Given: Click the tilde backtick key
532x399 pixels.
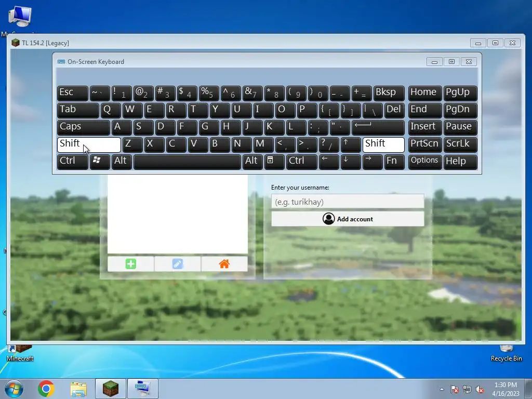Looking at the screenshot, I should click(x=100, y=94).
